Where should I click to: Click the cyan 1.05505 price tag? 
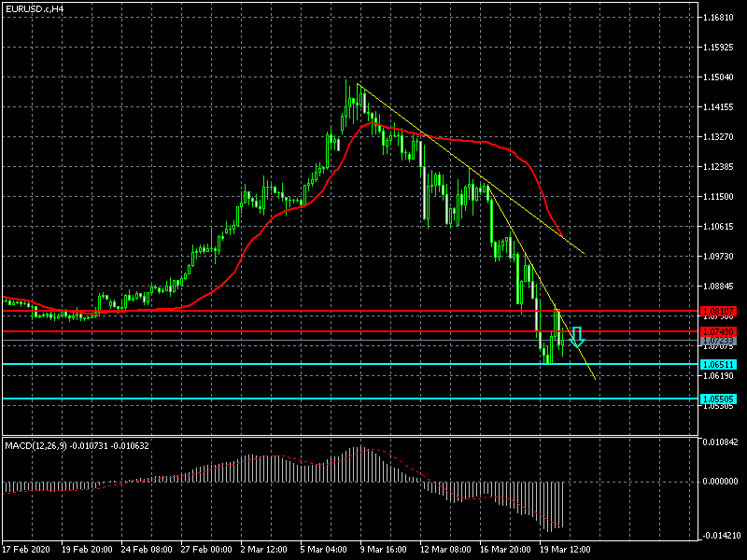click(x=718, y=399)
